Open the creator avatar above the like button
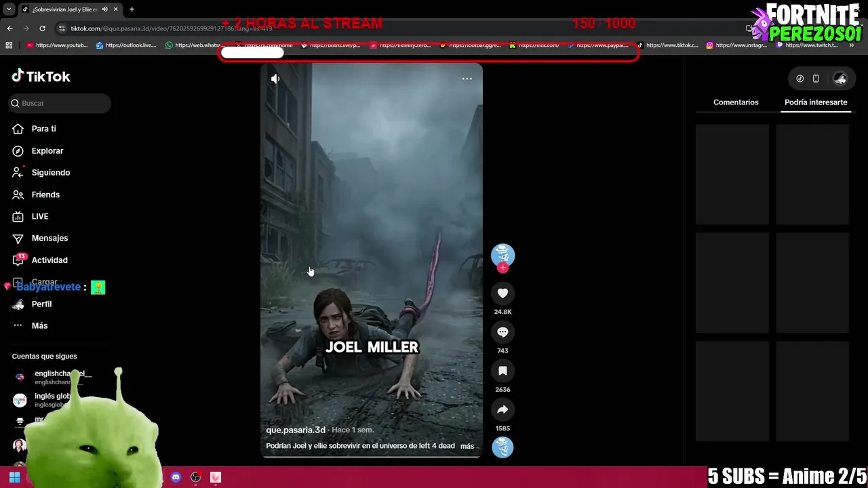Screen dimensions: 868x488 pyautogui.click(x=502, y=254)
